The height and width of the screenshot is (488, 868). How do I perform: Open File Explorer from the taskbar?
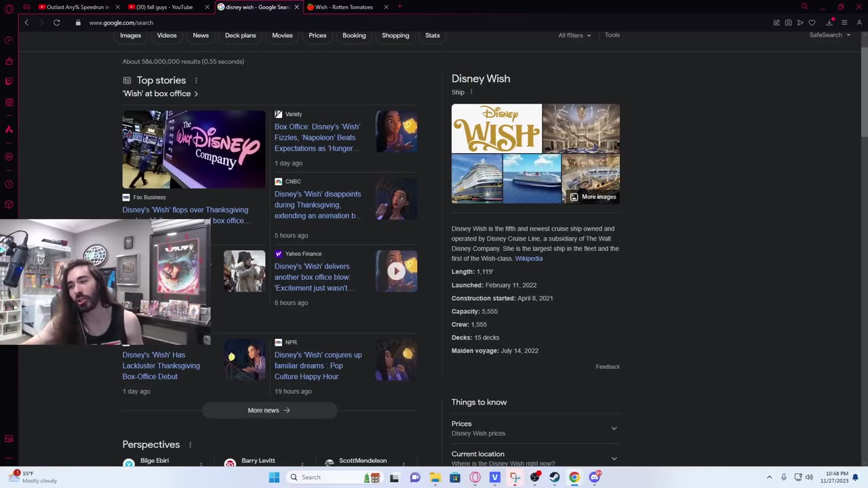coord(435,477)
